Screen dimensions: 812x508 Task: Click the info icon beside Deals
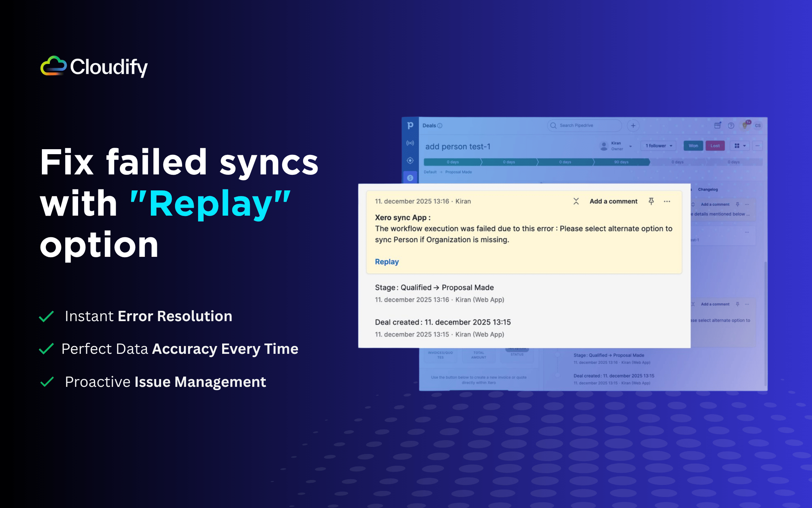(440, 126)
